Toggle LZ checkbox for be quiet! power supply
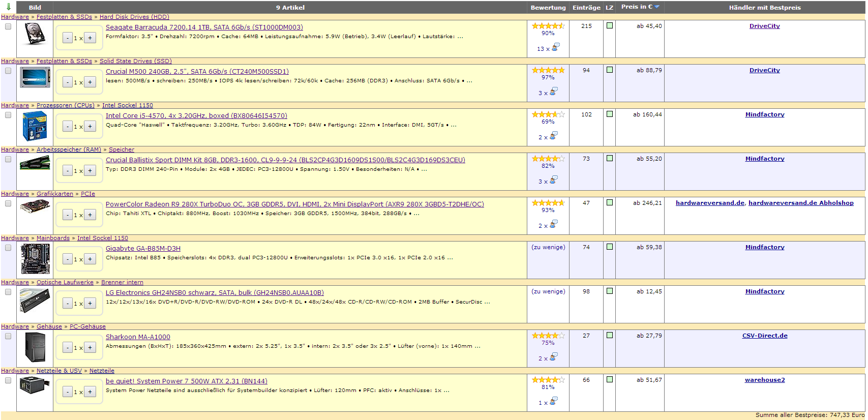The height and width of the screenshot is (420, 868). [x=610, y=379]
